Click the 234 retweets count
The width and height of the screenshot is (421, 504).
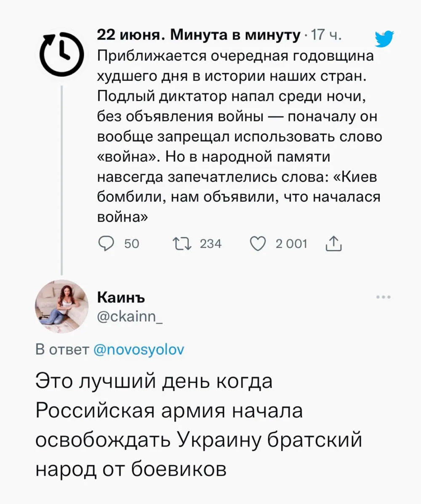pos(210,244)
